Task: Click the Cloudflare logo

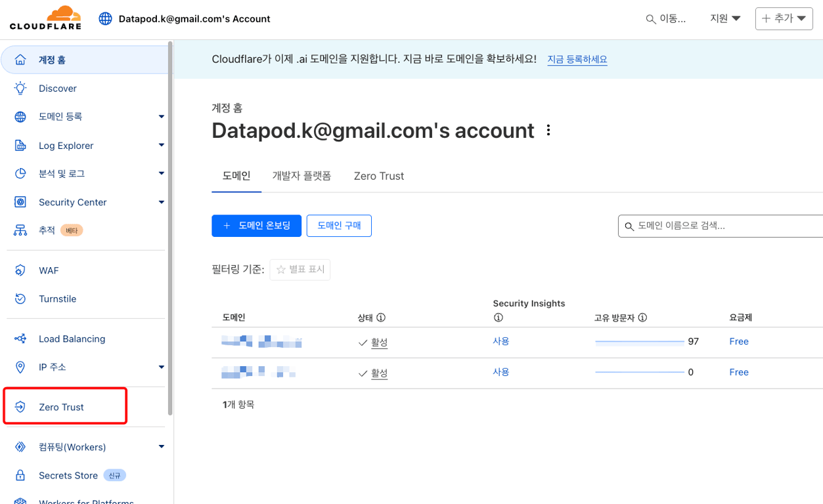Action: coord(45,18)
